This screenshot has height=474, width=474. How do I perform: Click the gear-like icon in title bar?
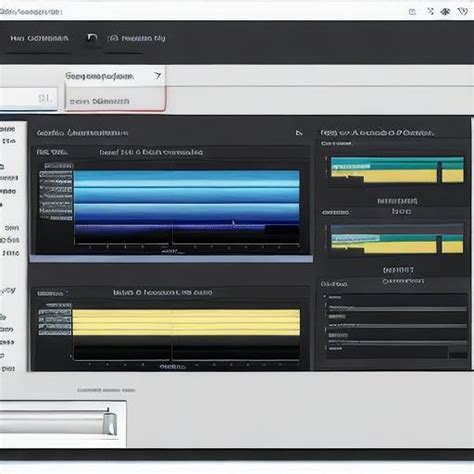click(x=445, y=12)
